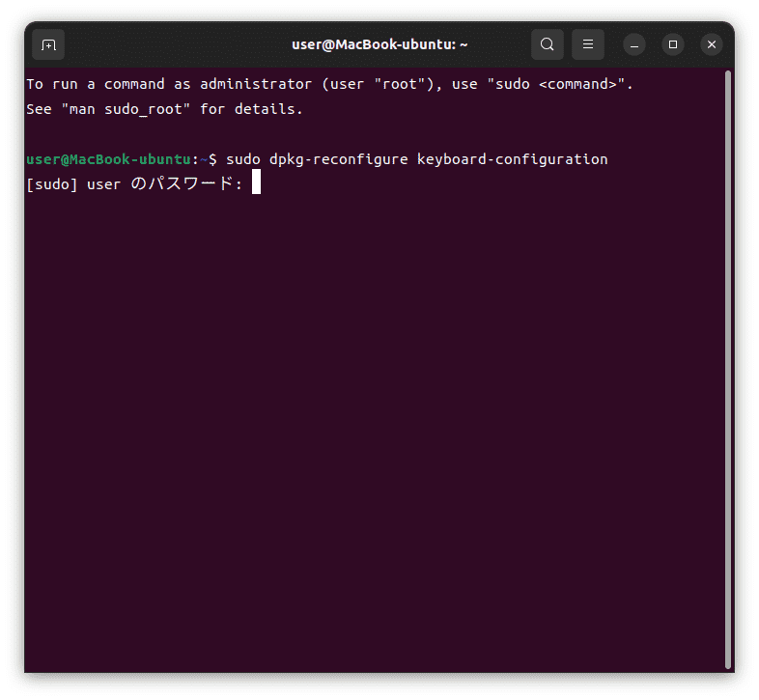Image resolution: width=759 pixels, height=700 pixels.
Task: Click the window title 'user@MacBook-ubuntu: ~'
Action: pyautogui.click(x=379, y=44)
